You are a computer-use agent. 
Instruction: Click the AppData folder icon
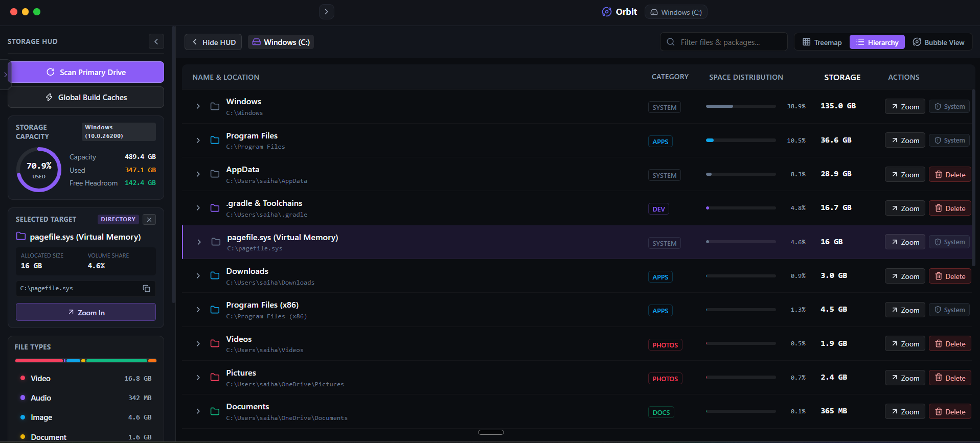pyautogui.click(x=215, y=174)
